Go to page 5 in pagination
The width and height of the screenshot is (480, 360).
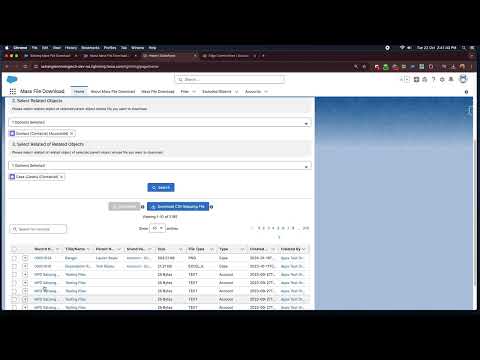[x=278, y=228]
